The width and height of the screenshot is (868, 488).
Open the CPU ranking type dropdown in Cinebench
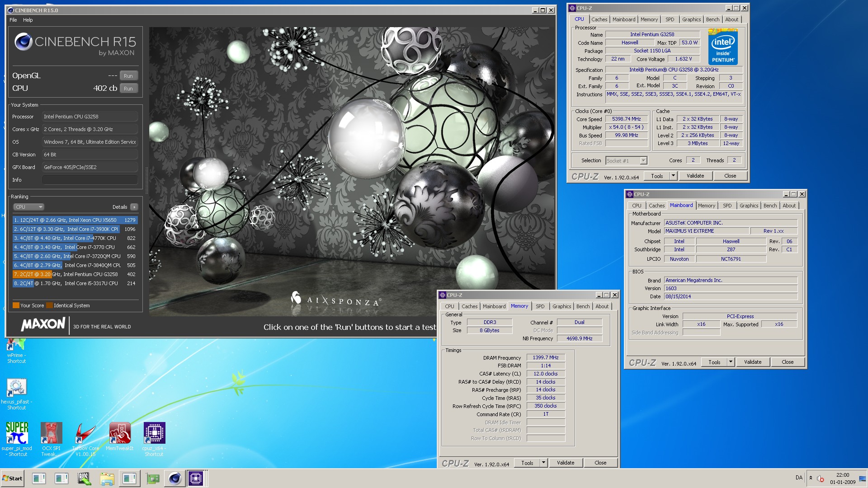(x=28, y=207)
